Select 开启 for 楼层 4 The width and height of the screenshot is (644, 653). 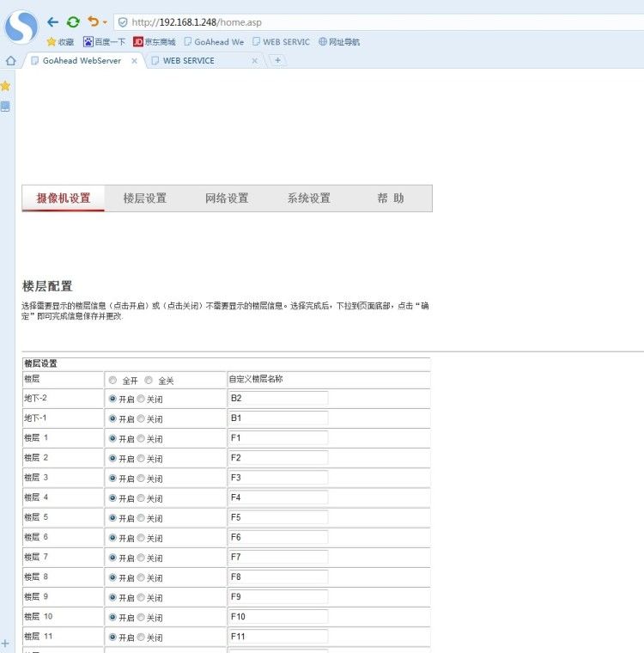tap(112, 497)
